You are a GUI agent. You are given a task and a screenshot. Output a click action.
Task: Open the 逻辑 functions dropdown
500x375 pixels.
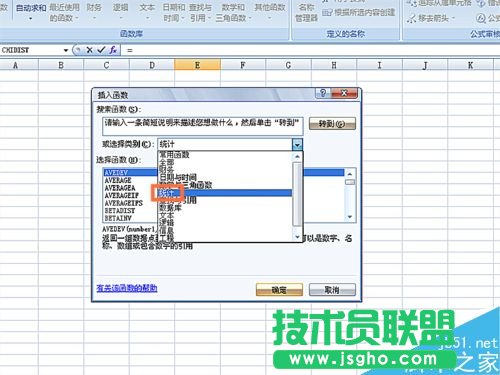pos(120,12)
